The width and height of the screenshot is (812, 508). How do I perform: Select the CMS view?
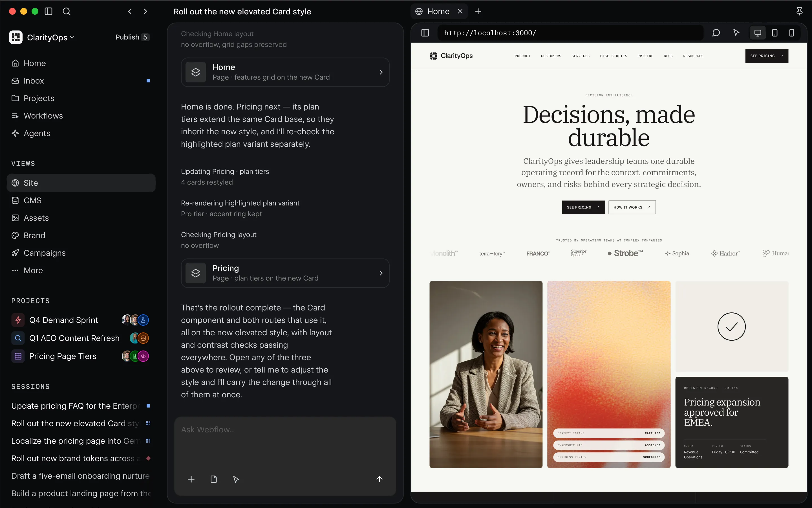tap(81, 200)
